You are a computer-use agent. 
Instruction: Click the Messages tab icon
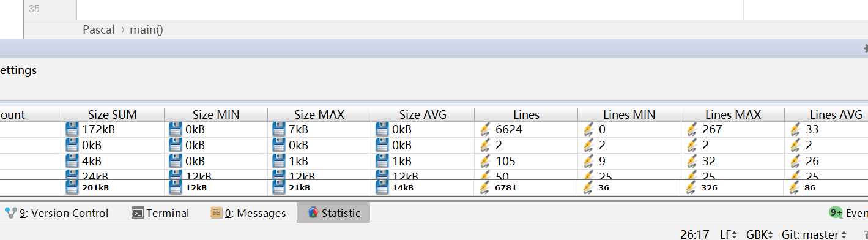[x=216, y=212]
